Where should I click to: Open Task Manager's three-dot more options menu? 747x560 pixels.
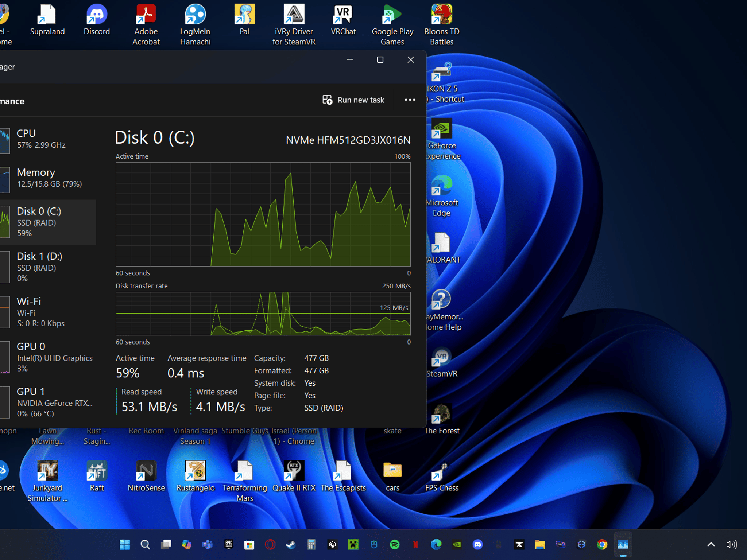[x=410, y=100]
